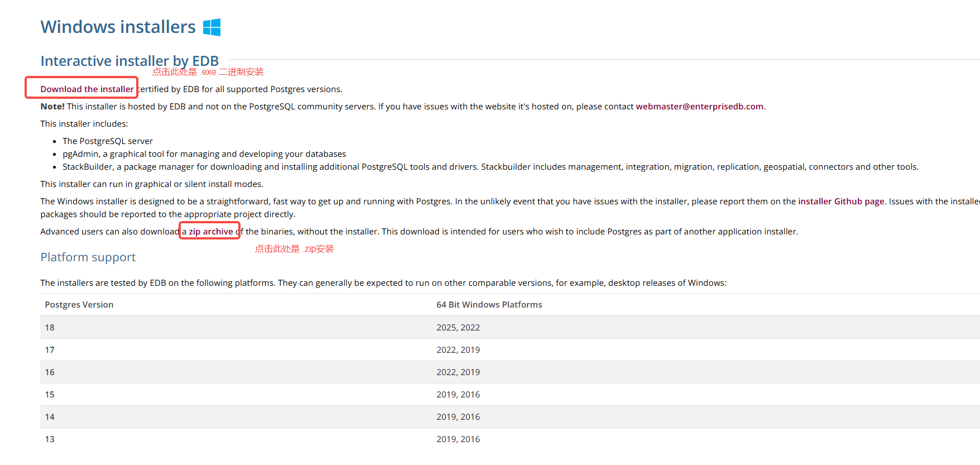Click the pgAdmin bullet list item
The width and height of the screenshot is (980, 465).
[x=204, y=154]
